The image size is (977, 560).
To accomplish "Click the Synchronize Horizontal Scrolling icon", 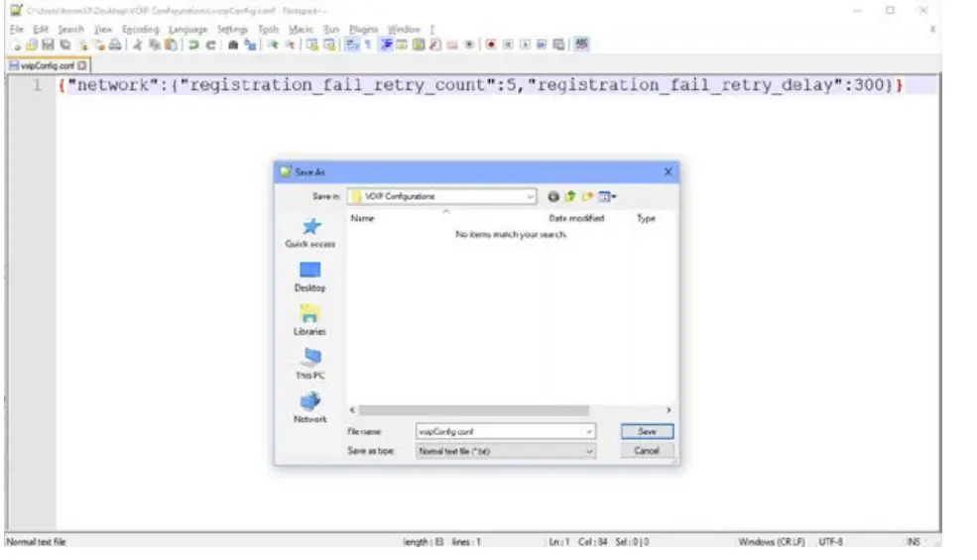I will point(329,45).
